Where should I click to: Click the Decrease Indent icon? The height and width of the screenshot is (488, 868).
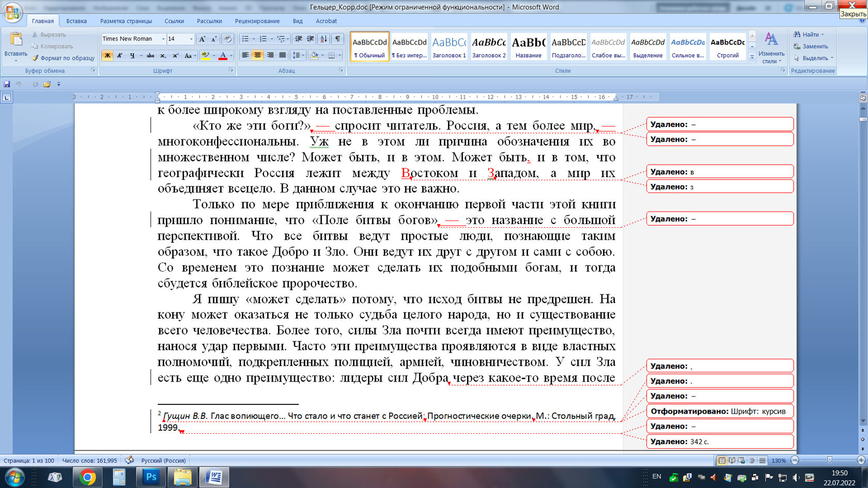(x=299, y=39)
